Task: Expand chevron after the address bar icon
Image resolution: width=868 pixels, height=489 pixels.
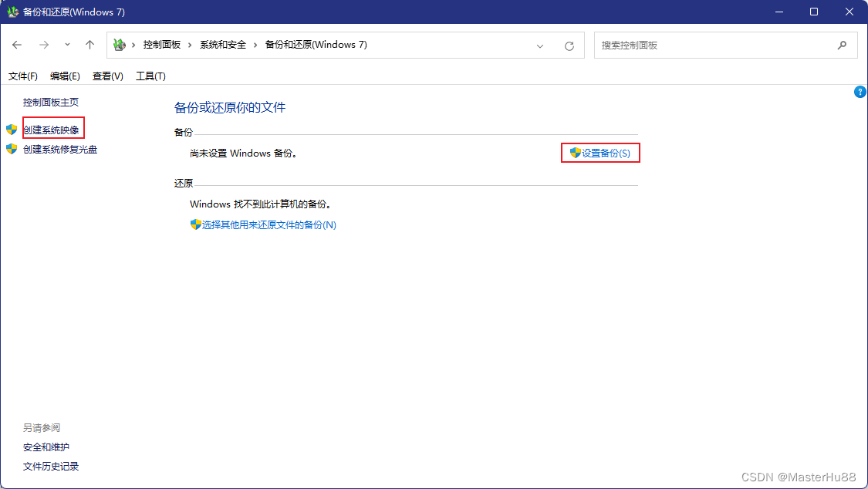Action: (x=133, y=45)
